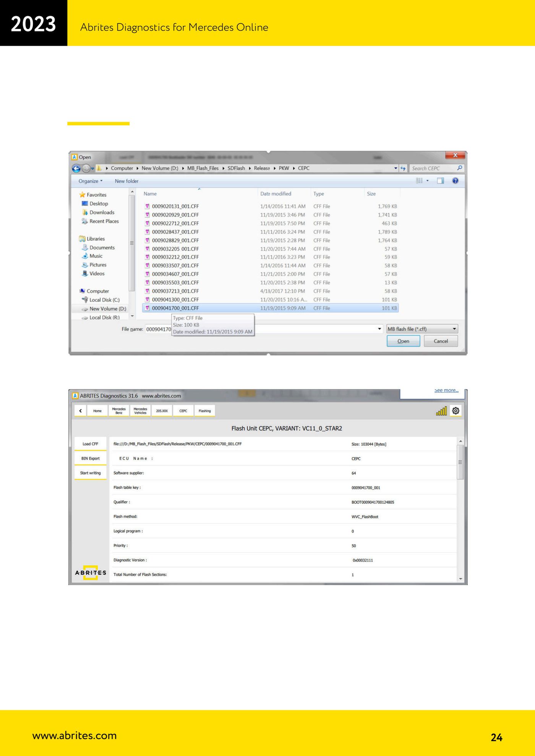Change the view with the views icon
The height and width of the screenshot is (756, 535).
point(419,181)
